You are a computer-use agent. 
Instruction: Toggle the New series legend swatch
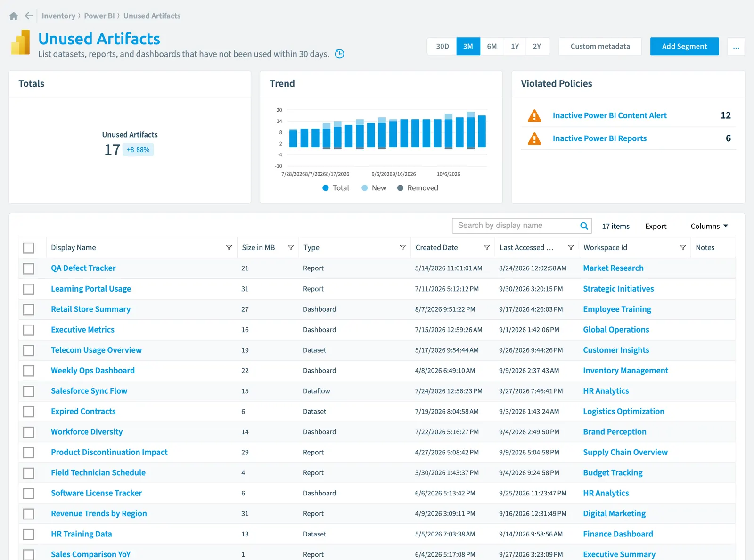pyautogui.click(x=364, y=188)
